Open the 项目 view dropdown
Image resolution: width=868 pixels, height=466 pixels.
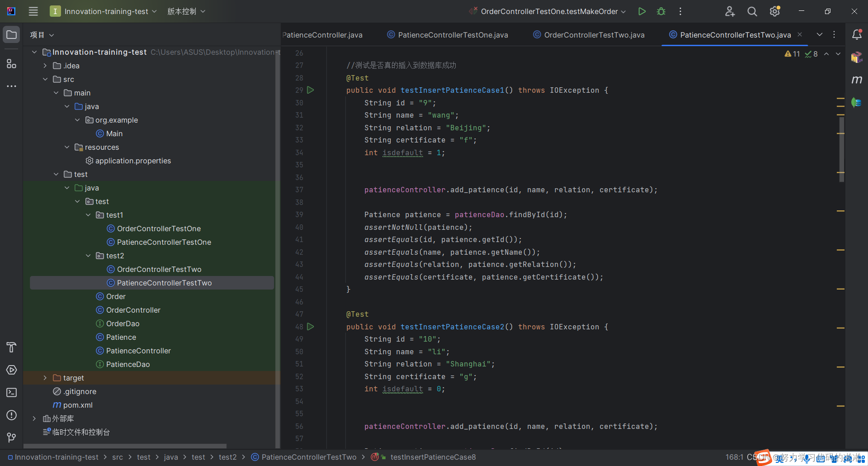[42, 35]
